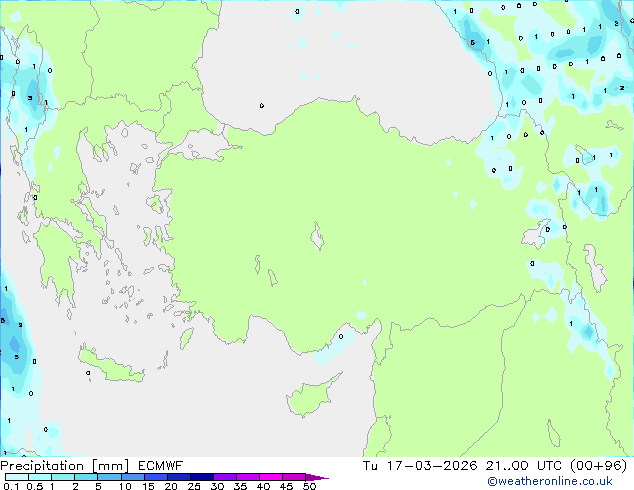
Task: Click the 5–10 mm legend swatch
Action: click(109, 477)
